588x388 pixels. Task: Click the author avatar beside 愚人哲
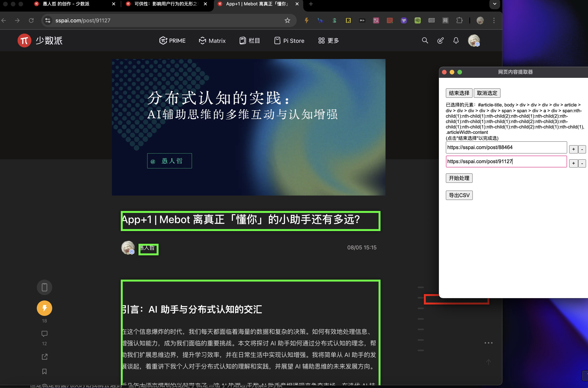(128, 247)
